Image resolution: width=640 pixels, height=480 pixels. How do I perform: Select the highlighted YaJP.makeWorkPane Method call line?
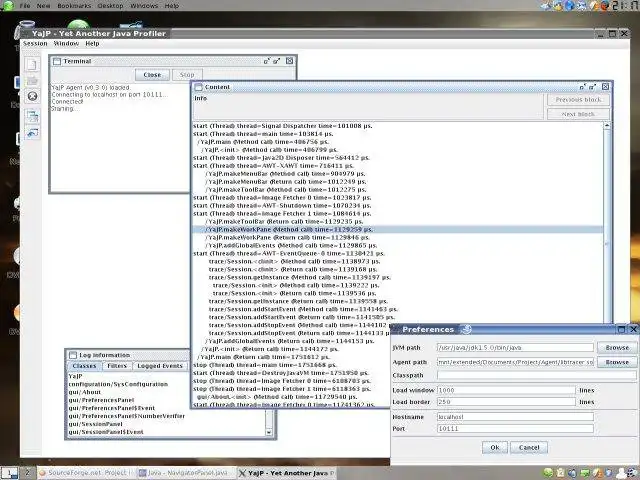(x=397, y=230)
